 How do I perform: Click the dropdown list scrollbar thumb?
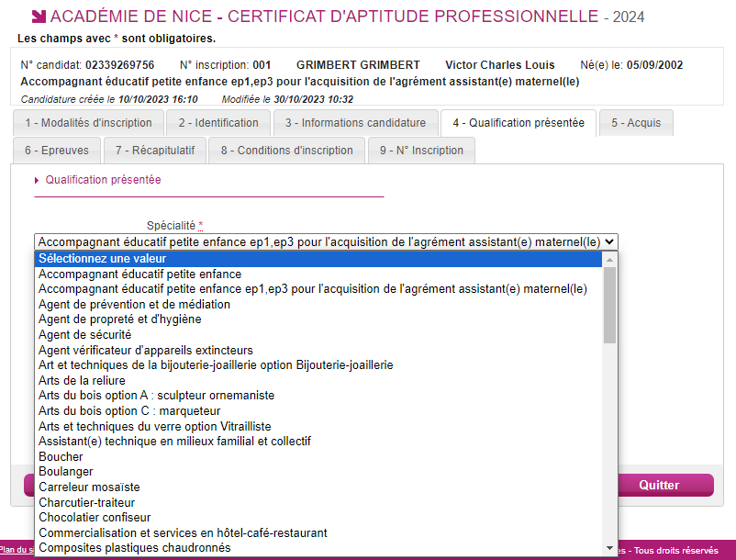(609, 305)
